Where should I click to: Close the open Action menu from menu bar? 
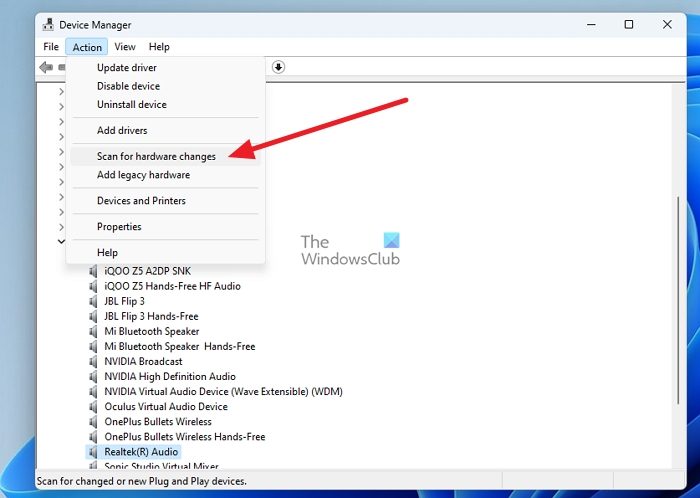point(87,47)
